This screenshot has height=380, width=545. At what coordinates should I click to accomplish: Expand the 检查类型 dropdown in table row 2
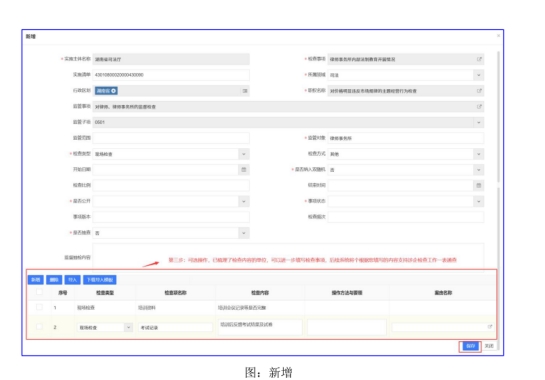pos(128,327)
